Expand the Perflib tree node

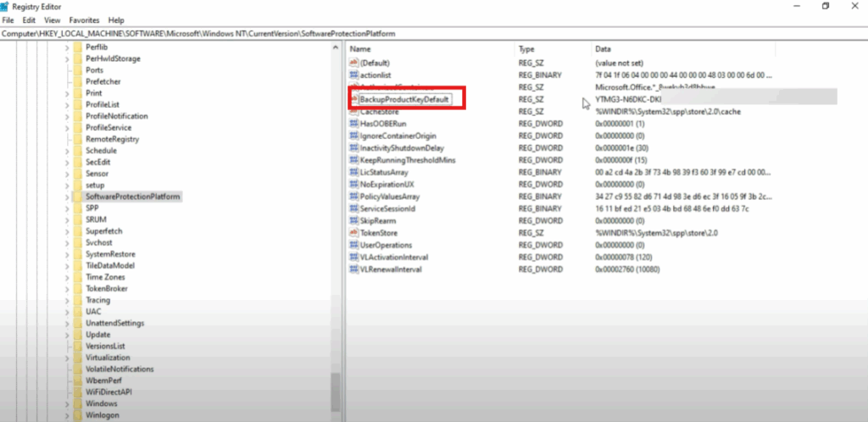click(x=67, y=47)
